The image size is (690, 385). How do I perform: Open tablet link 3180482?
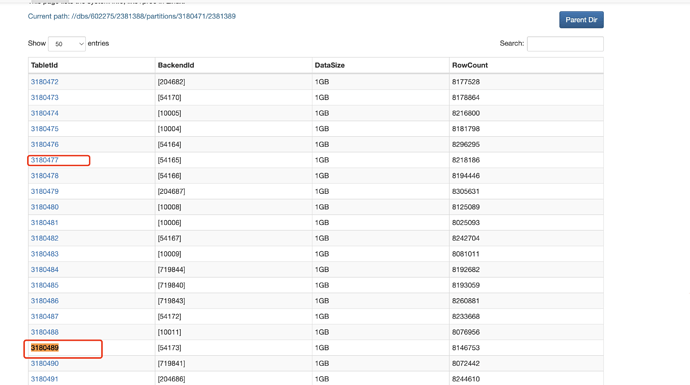coord(44,238)
